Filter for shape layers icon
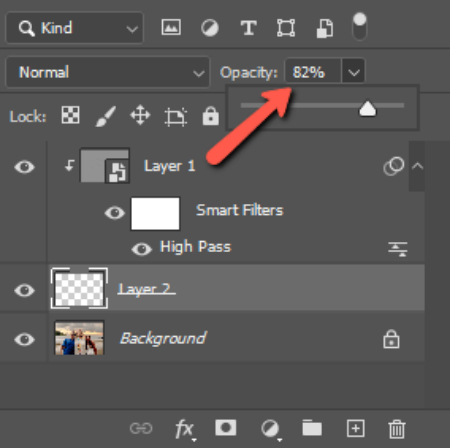Screen dimensions: 450x448 click(286, 28)
